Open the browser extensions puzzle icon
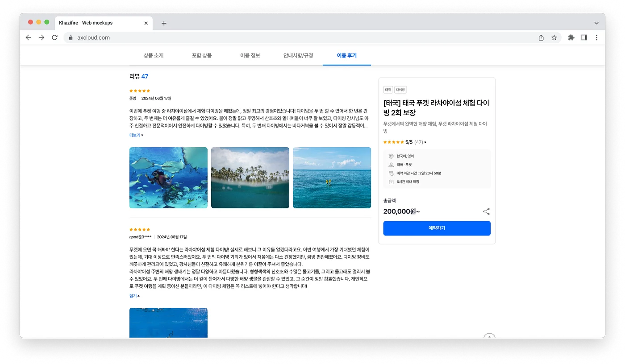This screenshot has width=625, height=364. (x=571, y=37)
